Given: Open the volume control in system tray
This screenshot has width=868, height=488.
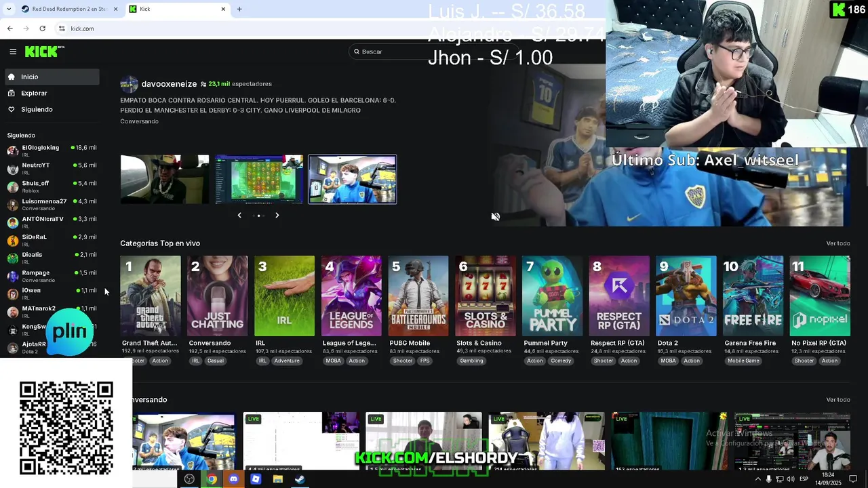Looking at the screenshot, I should 791,479.
